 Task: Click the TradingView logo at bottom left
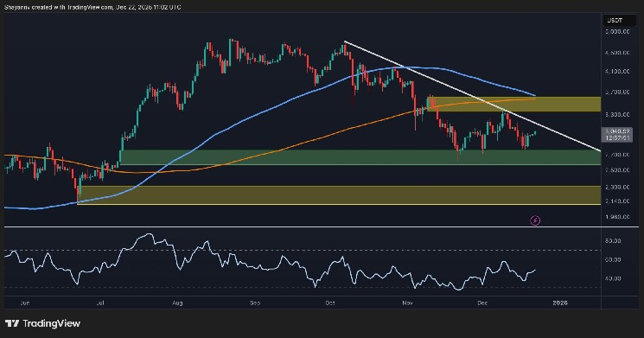(42, 323)
